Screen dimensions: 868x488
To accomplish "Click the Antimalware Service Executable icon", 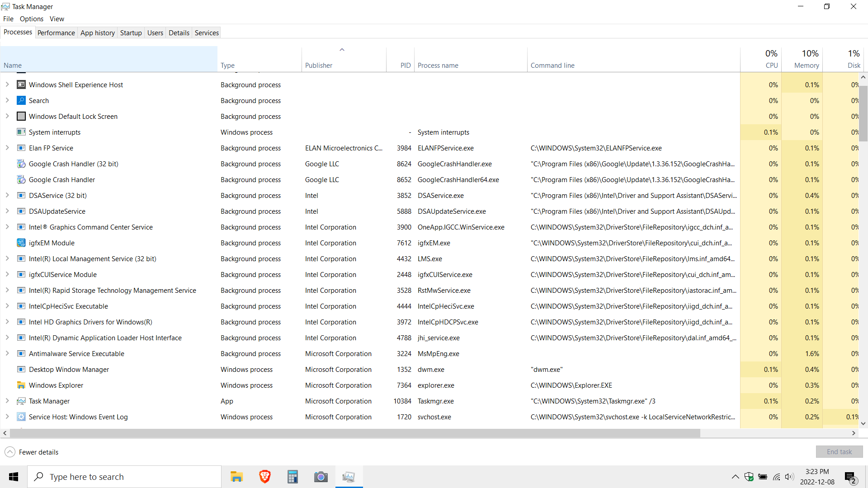I will coord(21,353).
